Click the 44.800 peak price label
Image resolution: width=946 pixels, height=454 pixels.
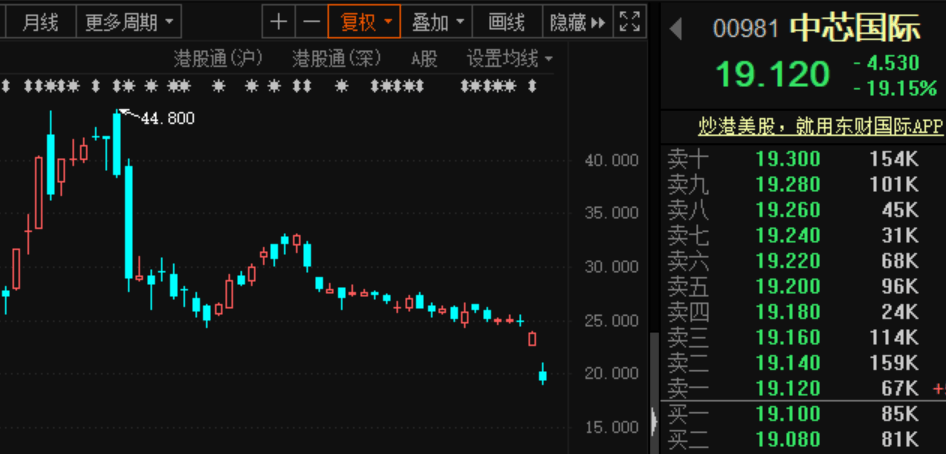[x=167, y=118]
